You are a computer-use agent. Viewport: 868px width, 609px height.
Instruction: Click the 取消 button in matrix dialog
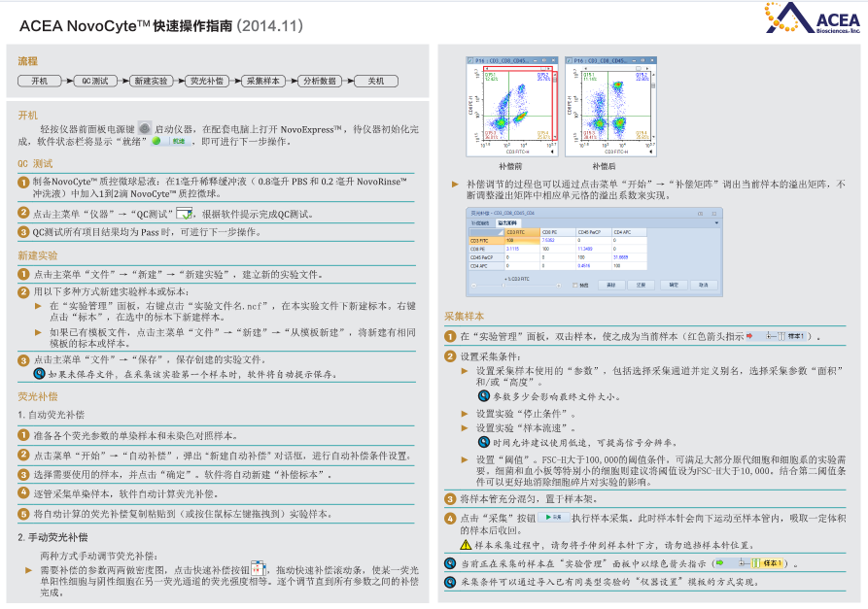[703, 285]
